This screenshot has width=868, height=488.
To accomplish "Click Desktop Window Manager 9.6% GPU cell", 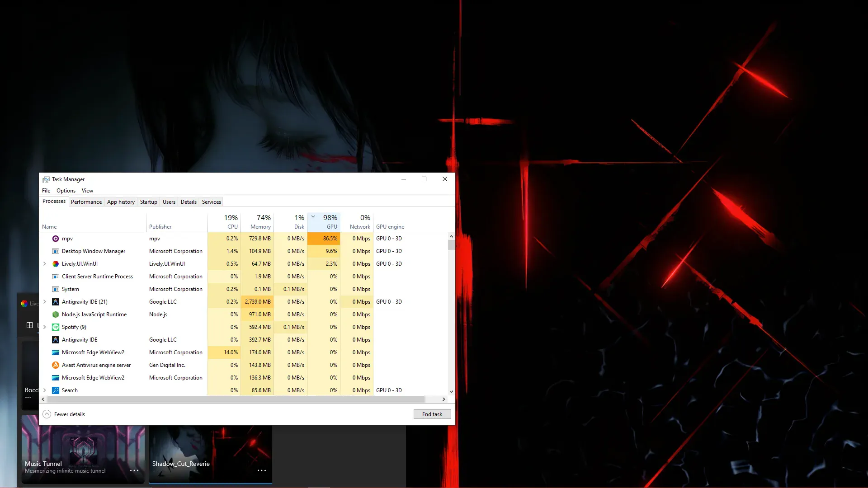I will tap(324, 251).
